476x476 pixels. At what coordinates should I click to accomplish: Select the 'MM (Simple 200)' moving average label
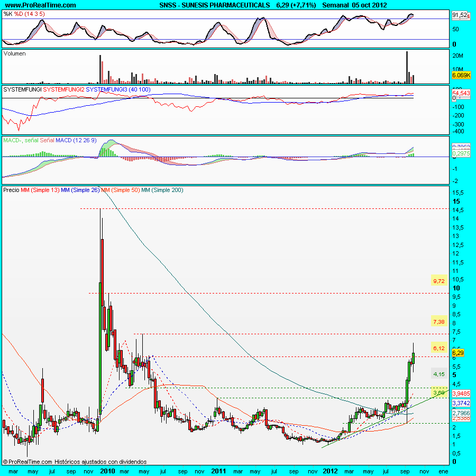pos(162,190)
